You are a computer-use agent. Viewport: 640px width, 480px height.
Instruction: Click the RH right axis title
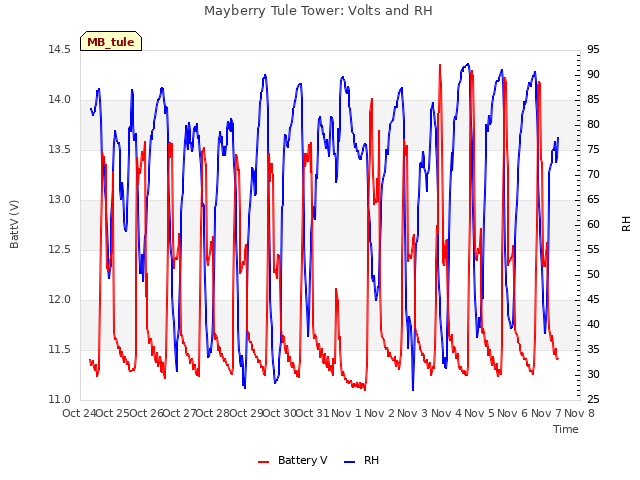[626, 224]
